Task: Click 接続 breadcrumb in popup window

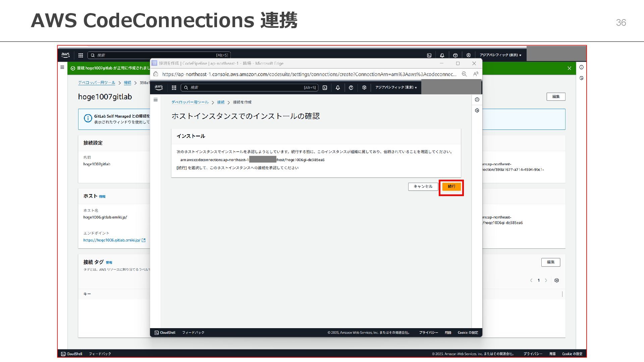Action: 221,102
